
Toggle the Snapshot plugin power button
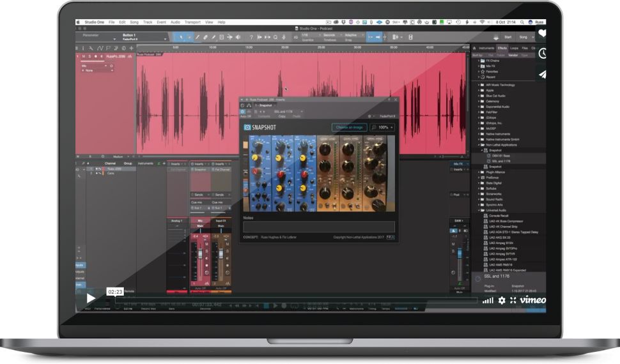[242, 112]
